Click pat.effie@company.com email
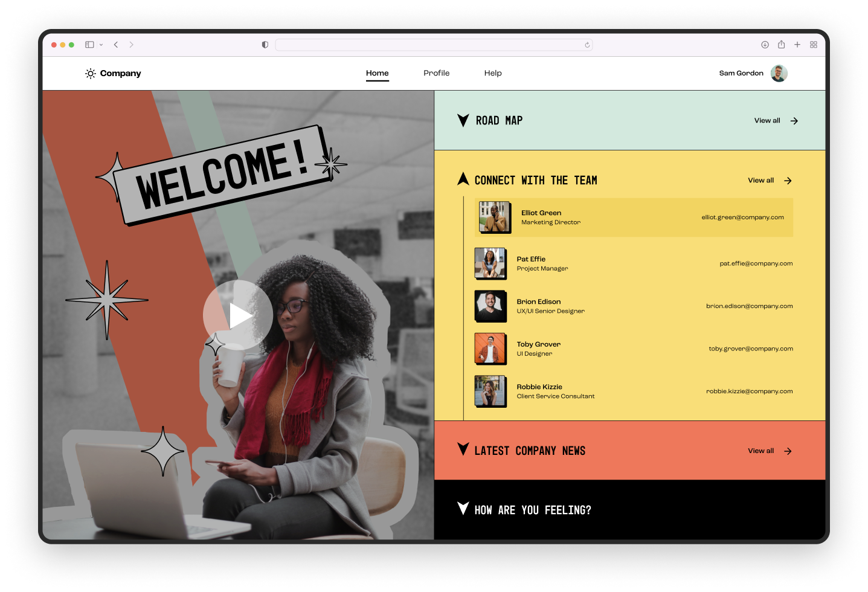Screen dimensions: 868x592 point(756,263)
